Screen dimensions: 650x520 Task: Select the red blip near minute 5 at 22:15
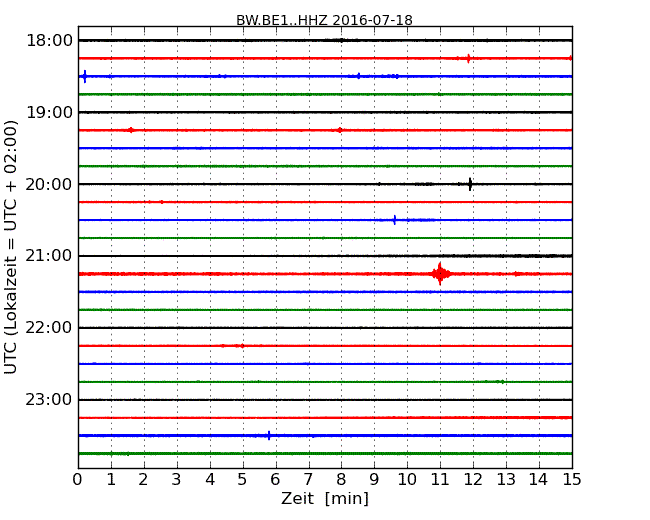(x=242, y=346)
